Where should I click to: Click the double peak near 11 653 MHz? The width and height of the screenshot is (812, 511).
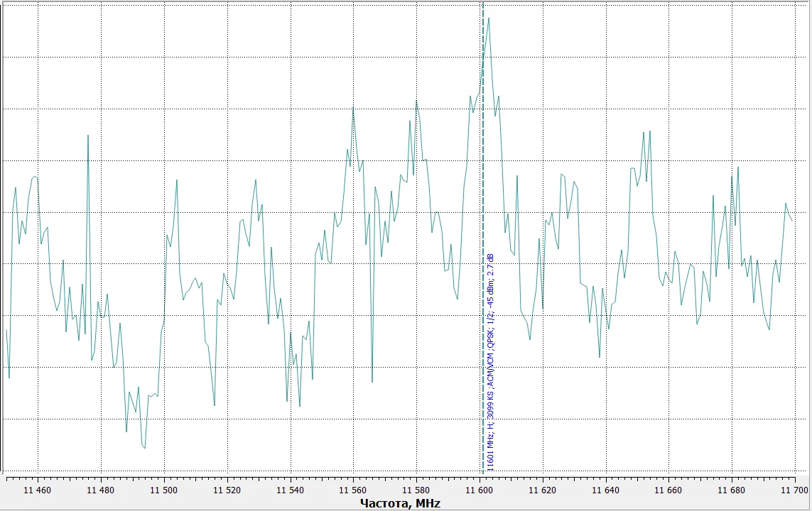click(646, 133)
